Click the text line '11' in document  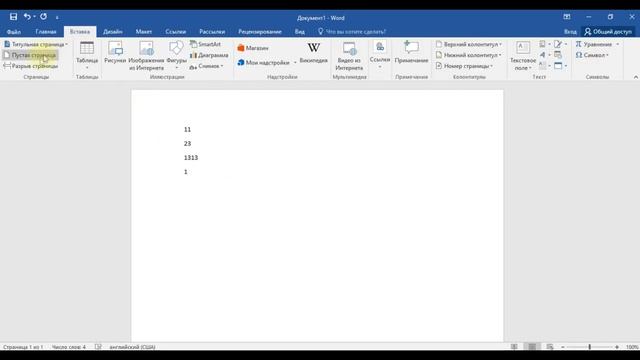click(187, 129)
